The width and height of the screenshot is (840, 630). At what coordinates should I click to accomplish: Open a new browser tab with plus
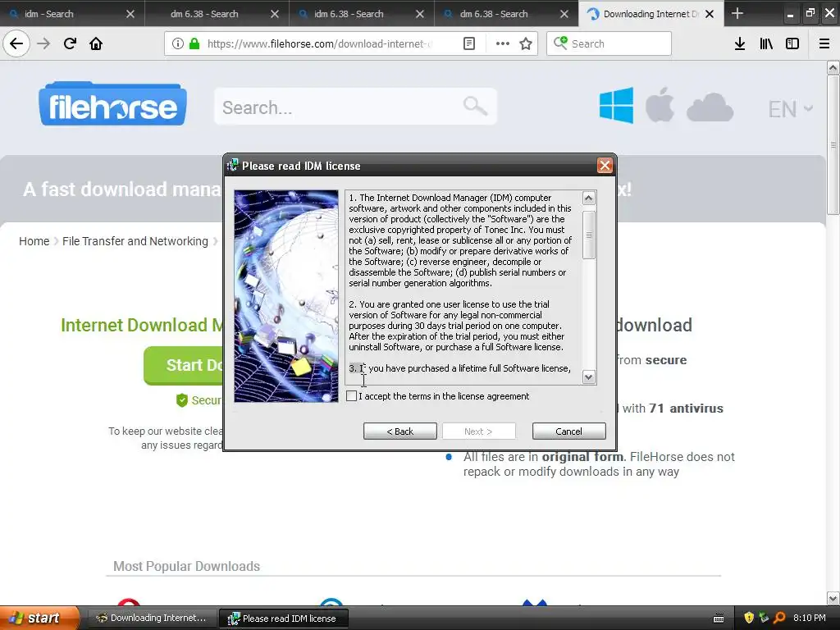(x=737, y=13)
